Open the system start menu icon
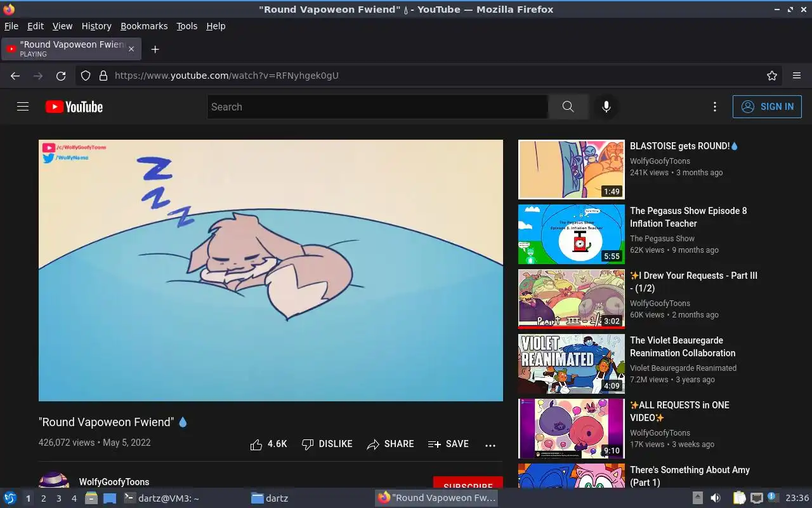 [10, 498]
